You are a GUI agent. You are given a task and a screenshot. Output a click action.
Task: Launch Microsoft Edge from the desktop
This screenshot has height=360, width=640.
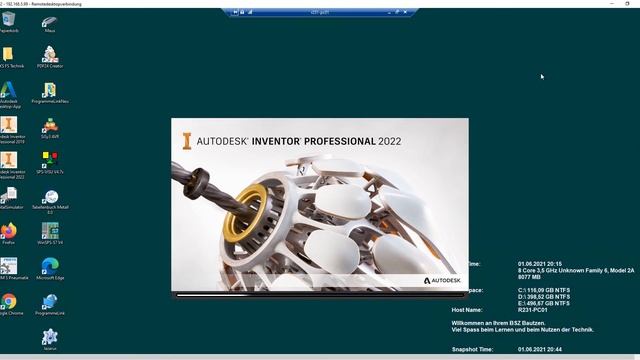50,266
